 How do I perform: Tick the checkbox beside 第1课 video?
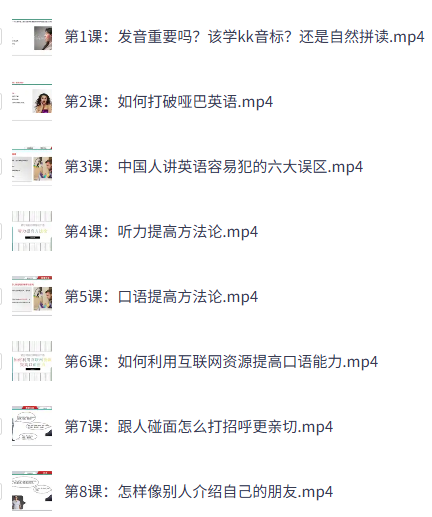pos(1,37)
